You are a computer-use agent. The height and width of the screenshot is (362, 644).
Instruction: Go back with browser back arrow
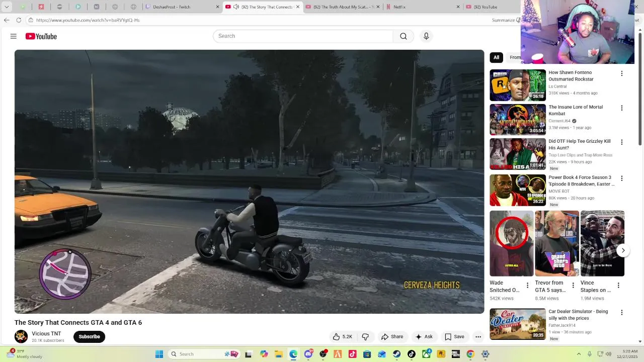(x=6, y=20)
